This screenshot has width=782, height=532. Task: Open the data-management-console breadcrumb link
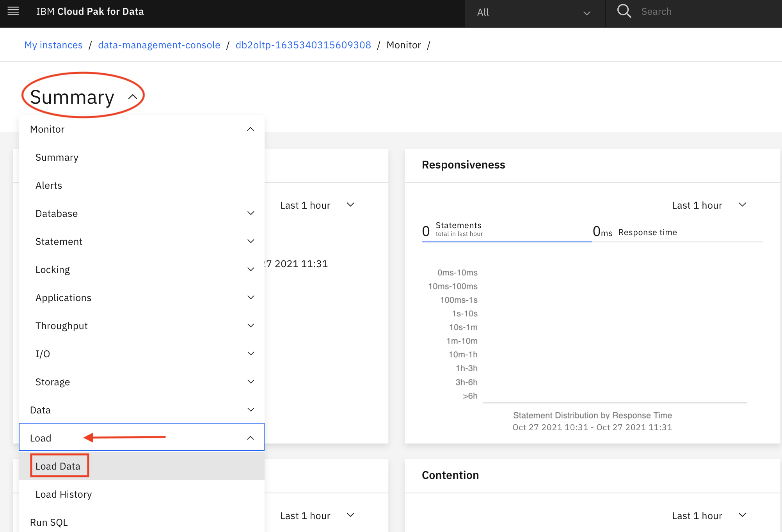159,45
